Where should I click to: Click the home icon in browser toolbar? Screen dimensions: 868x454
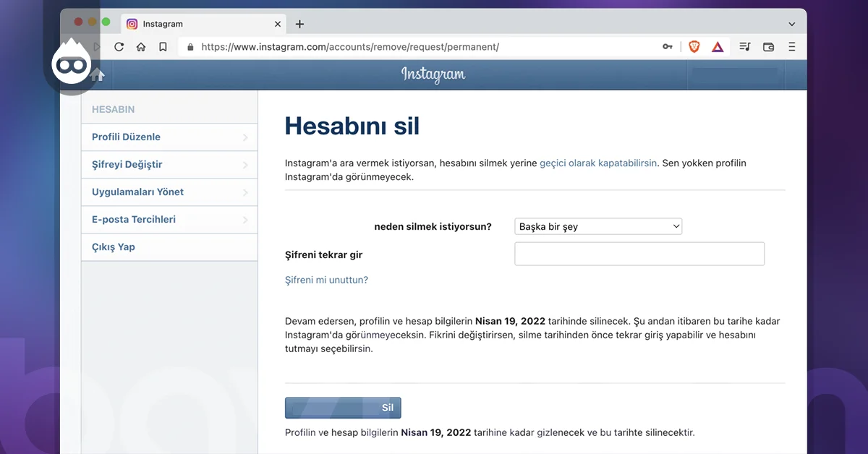tap(140, 46)
